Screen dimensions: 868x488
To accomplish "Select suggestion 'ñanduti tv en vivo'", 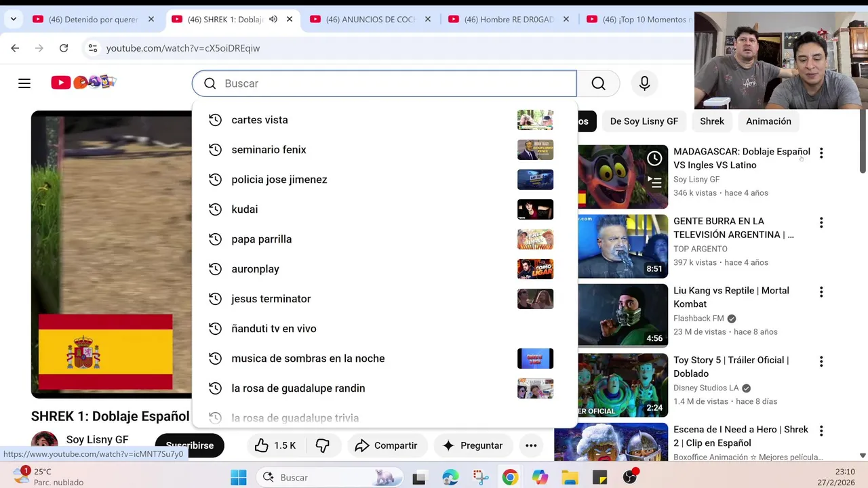I will 384,329.
